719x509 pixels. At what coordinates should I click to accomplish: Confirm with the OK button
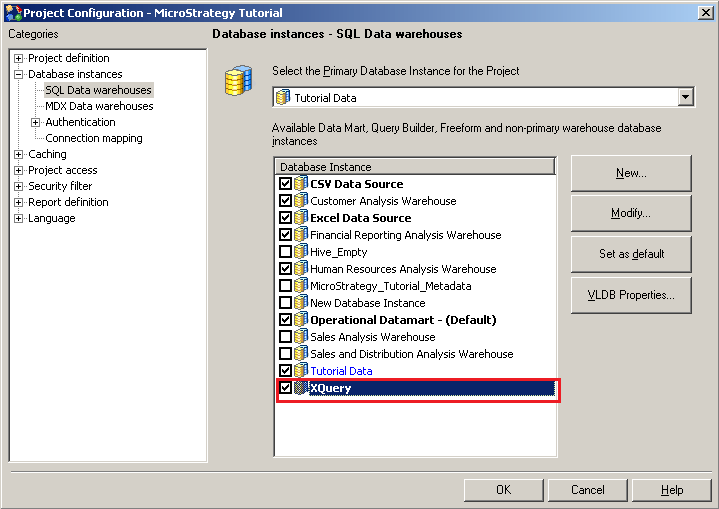point(503,490)
